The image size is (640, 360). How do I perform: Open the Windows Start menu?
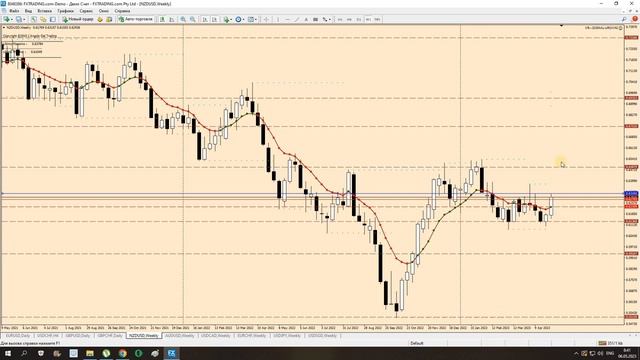(7, 353)
